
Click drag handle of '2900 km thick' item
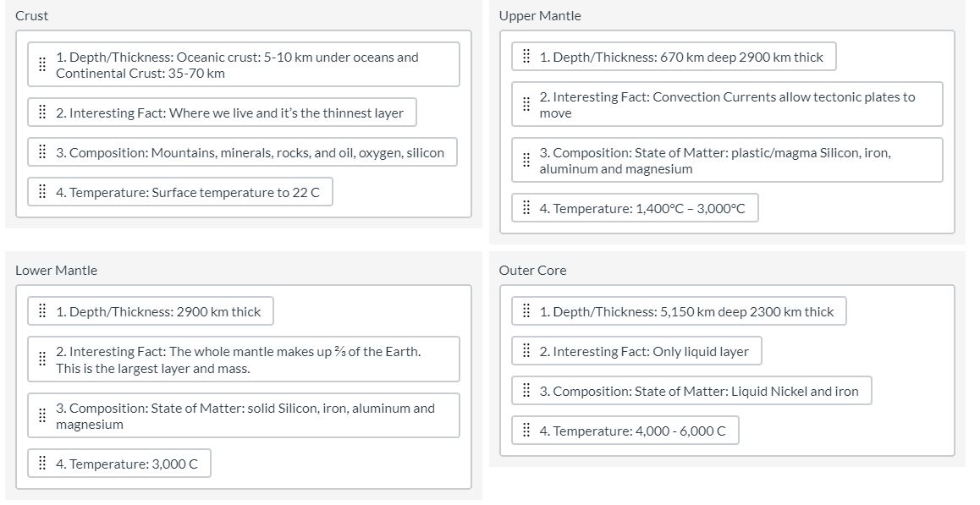pyautogui.click(x=42, y=312)
